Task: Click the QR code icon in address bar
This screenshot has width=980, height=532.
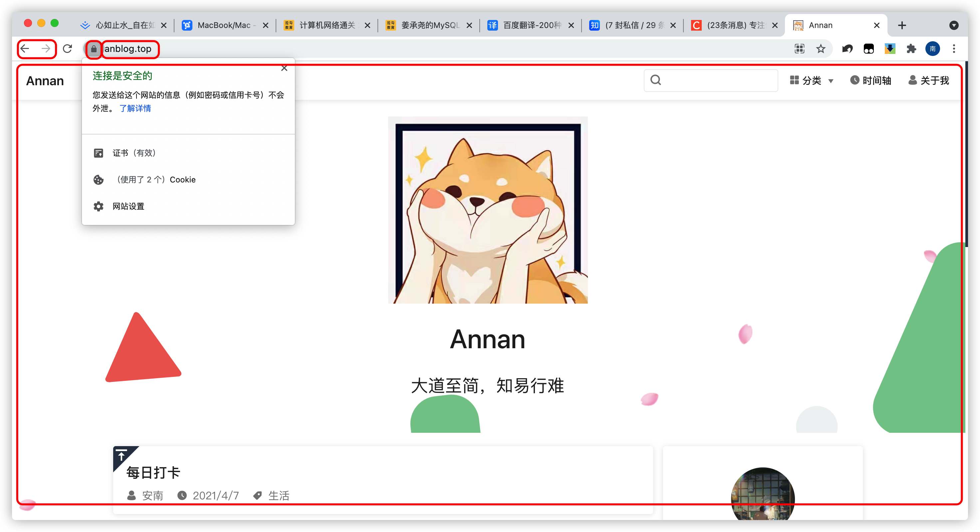Action: click(x=799, y=49)
